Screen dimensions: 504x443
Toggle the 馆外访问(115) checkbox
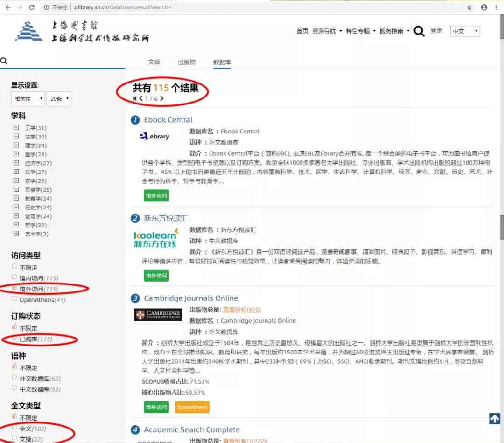click(14, 288)
